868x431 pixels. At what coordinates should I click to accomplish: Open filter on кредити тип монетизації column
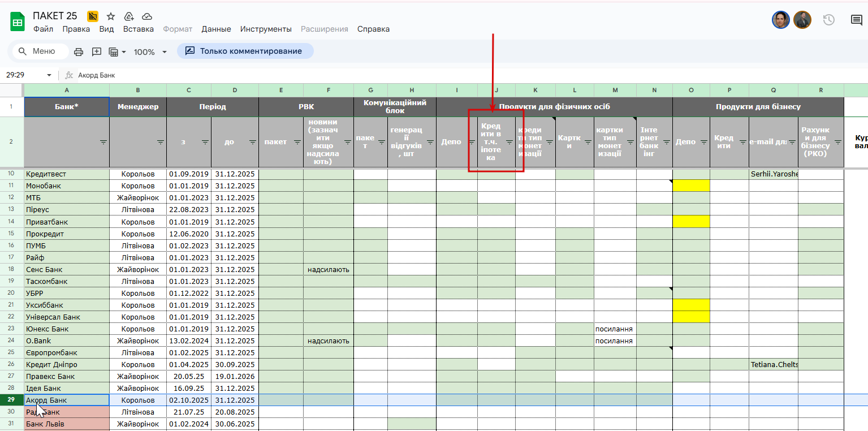[x=549, y=142]
